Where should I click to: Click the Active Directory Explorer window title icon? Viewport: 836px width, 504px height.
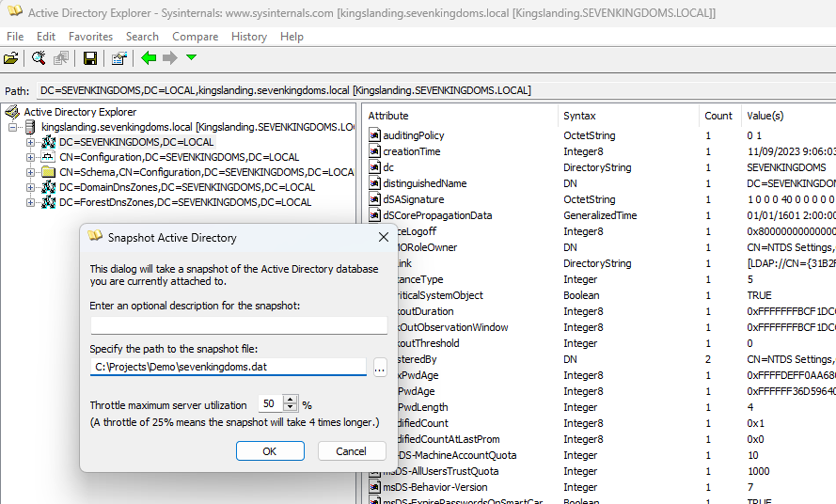click(15, 11)
